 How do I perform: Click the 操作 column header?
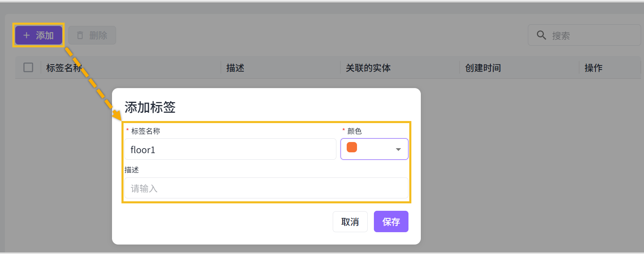593,68
